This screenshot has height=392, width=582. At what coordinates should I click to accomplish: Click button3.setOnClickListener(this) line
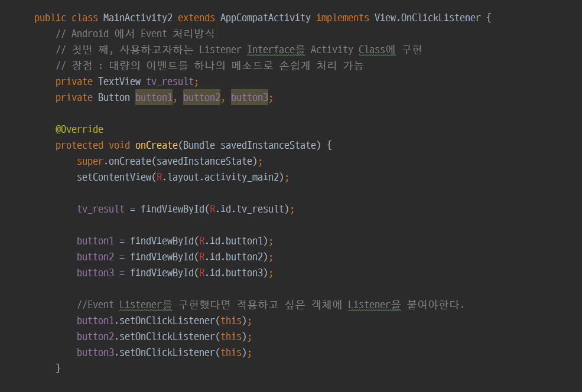point(164,352)
